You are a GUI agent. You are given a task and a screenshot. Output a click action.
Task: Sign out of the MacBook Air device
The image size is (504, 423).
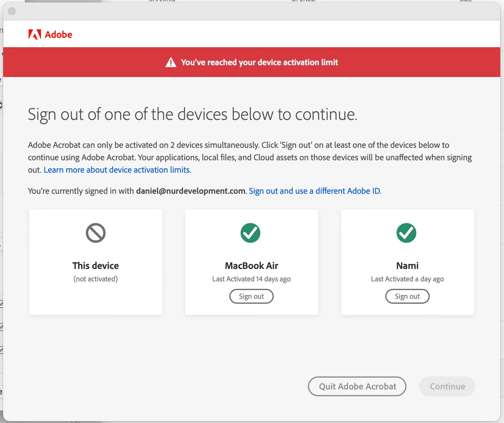click(251, 296)
